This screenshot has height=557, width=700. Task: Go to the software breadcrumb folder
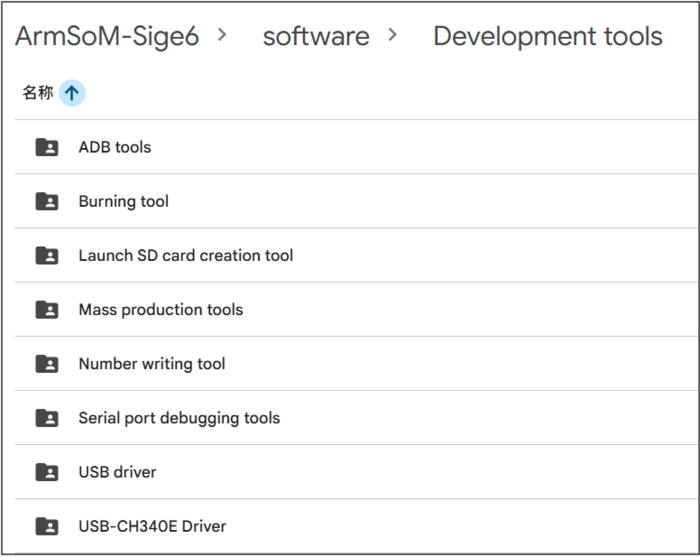click(x=316, y=37)
